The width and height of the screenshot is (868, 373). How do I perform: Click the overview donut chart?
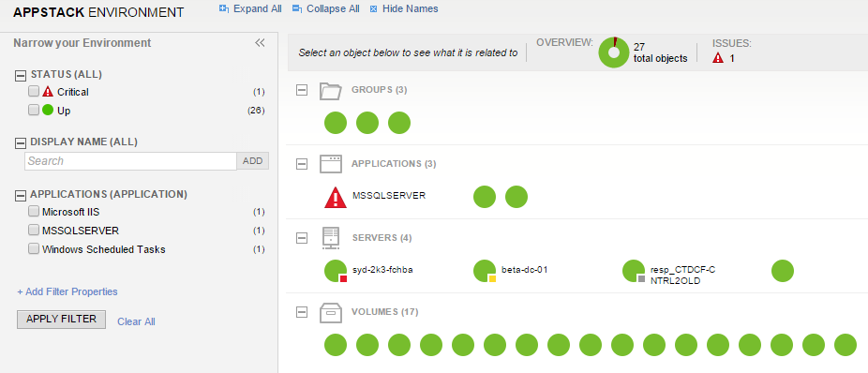(613, 52)
